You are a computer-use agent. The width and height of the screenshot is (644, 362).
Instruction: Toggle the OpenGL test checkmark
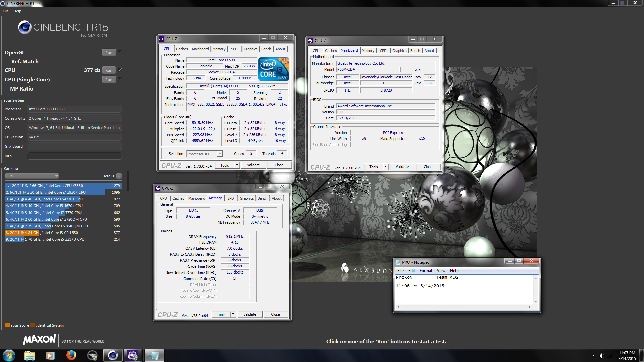[x=120, y=52]
